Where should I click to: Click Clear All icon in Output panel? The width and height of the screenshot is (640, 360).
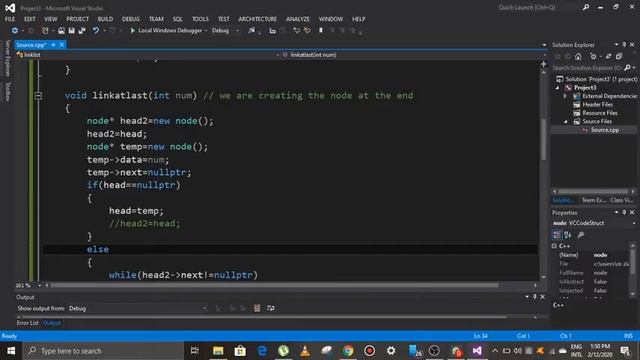tap(257, 308)
